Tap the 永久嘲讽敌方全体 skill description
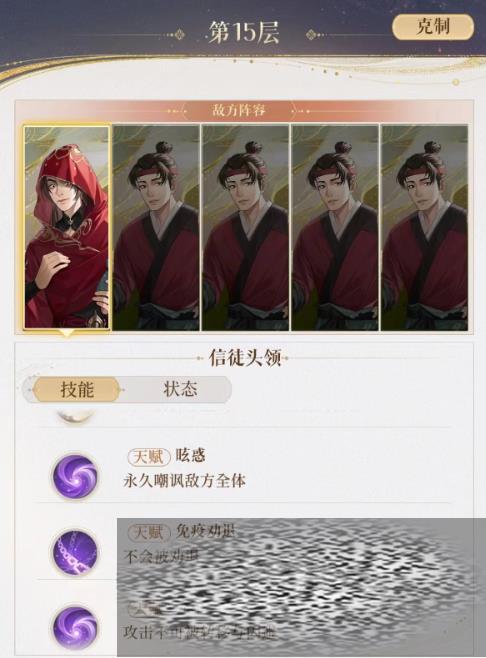This screenshot has height=658, width=486. click(x=184, y=481)
